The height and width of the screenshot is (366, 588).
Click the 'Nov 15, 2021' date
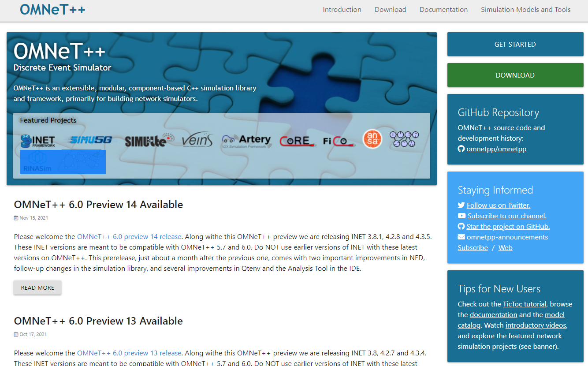tap(34, 218)
